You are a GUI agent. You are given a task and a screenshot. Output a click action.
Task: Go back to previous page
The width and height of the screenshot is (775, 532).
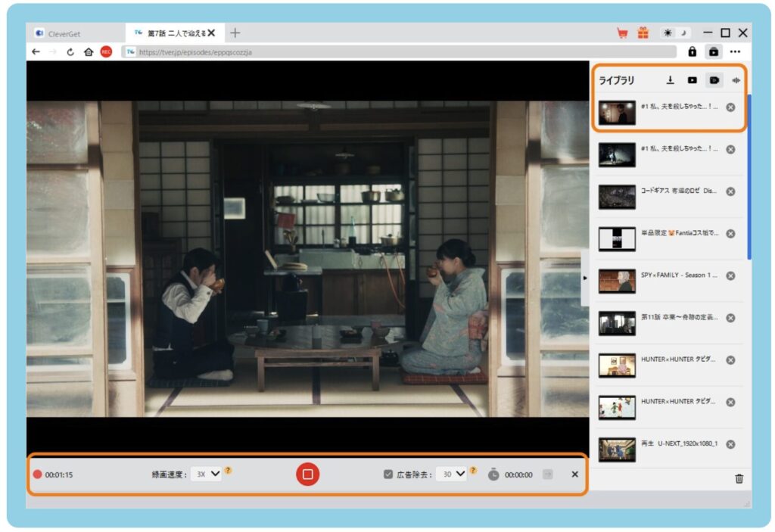click(x=36, y=51)
